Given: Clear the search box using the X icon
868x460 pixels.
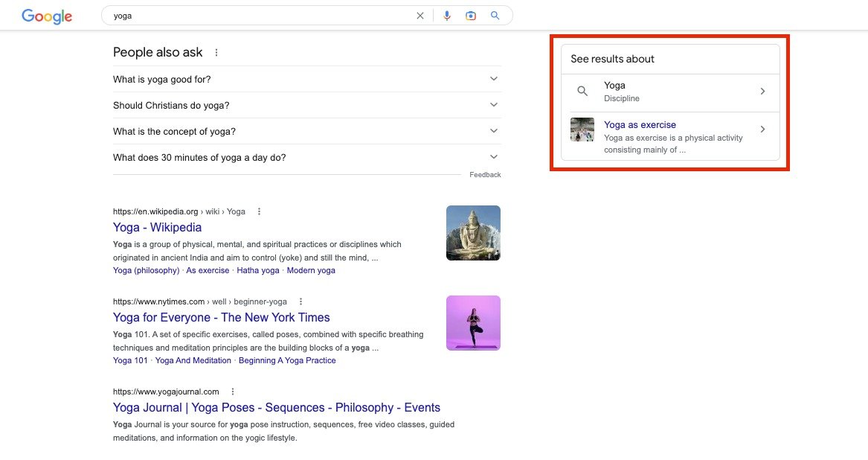Looking at the screenshot, I should point(420,15).
